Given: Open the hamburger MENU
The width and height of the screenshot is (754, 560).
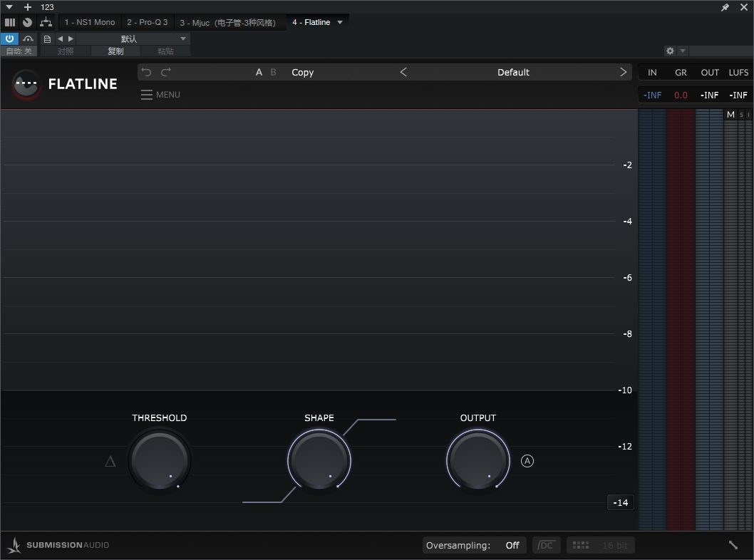Looking at the screenshot, I should coord(160,95).
